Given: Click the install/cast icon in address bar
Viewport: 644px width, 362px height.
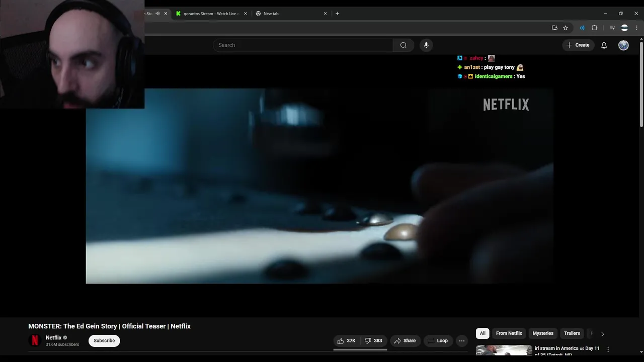Looking at the screenshot, I should pos(554,28).
